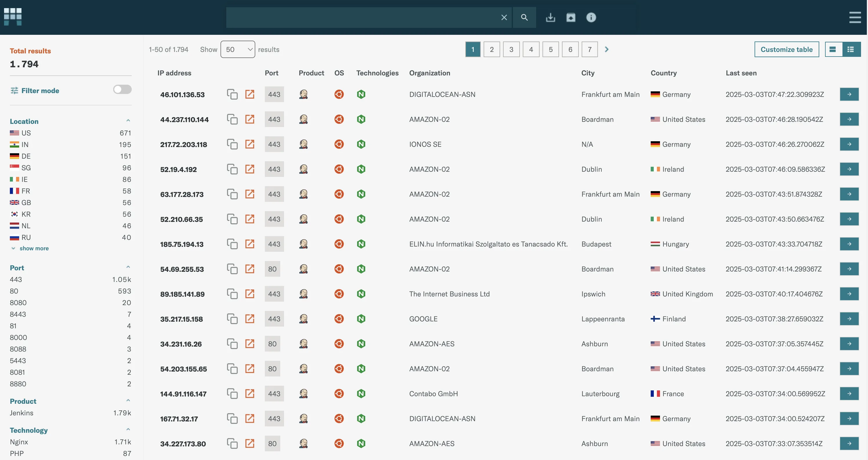Collapse the Technology filter section

[x=128, y=430]
